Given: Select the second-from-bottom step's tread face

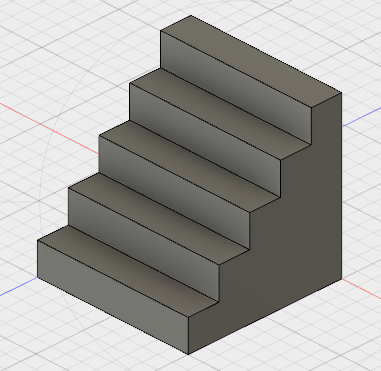Looking at the screenshot, I should pyautogui.click(x=159, y=219).
